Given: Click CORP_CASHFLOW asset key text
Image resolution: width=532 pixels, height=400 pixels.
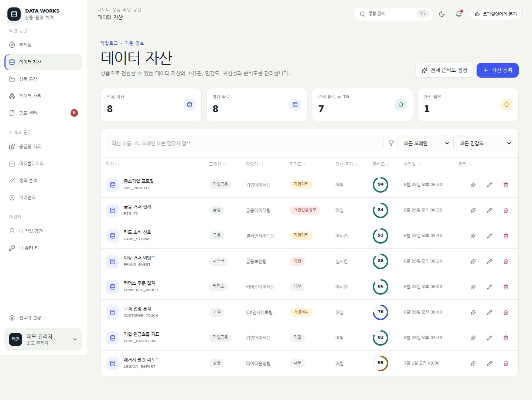Looking at the screenshot, I should pyautogui.click(x=140, y=341).
